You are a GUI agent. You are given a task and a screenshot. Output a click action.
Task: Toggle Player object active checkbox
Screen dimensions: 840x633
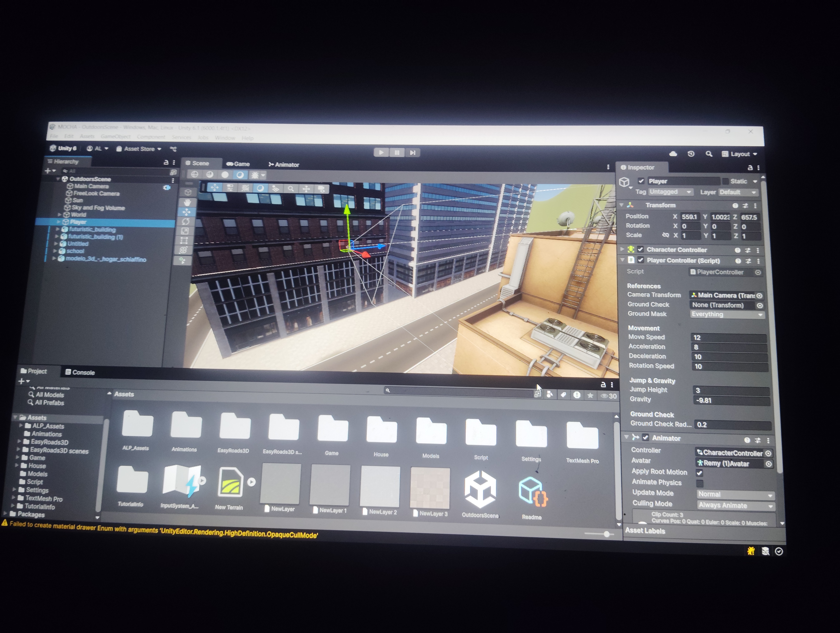641,181
